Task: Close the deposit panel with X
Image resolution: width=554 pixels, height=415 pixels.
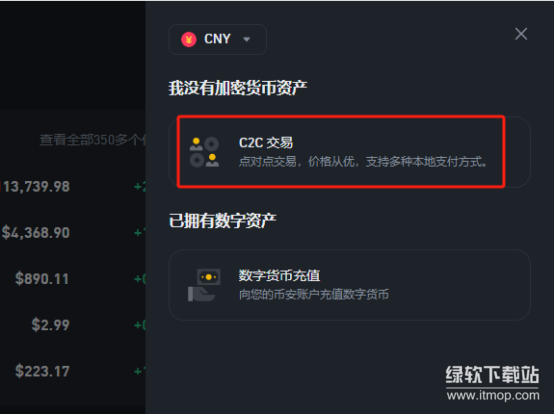Action: pyautogui.click(x=521, y=34)
